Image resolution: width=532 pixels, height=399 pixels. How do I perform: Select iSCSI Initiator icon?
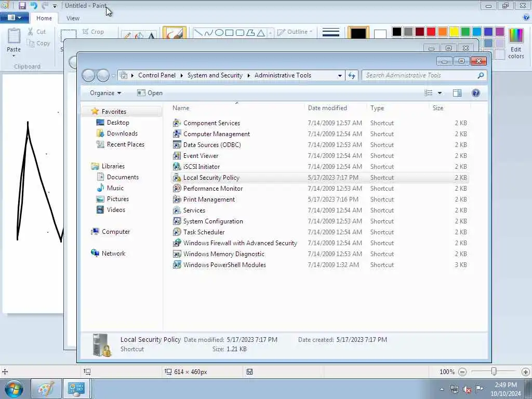[x=177, y=166]
